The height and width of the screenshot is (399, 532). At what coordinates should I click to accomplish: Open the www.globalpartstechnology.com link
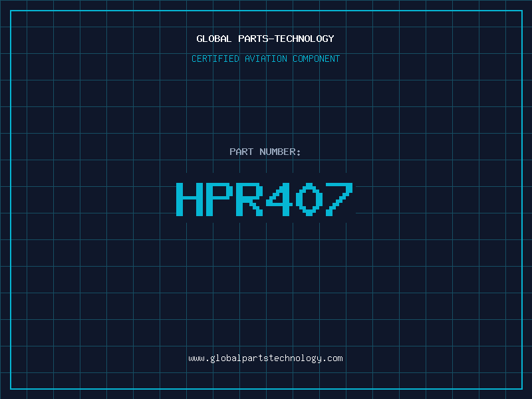[x=265, y=358]
